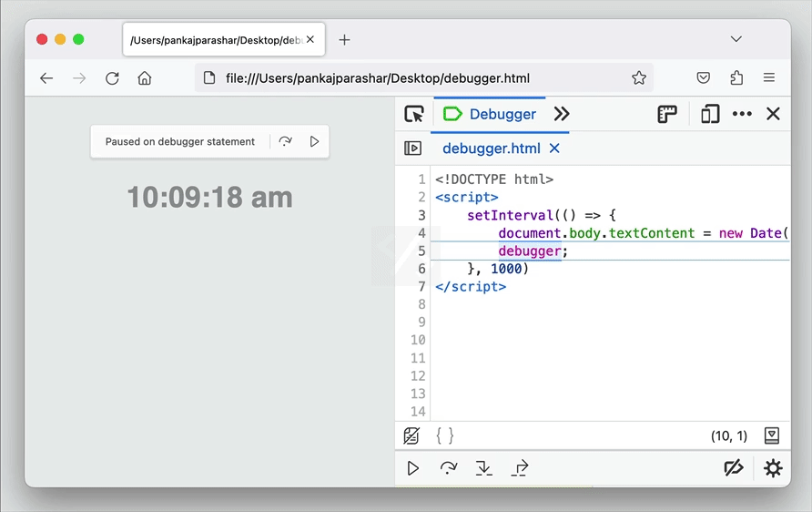Close the debugger.html browser tab
The image size is (812, 512).
[x=310, y=39]
